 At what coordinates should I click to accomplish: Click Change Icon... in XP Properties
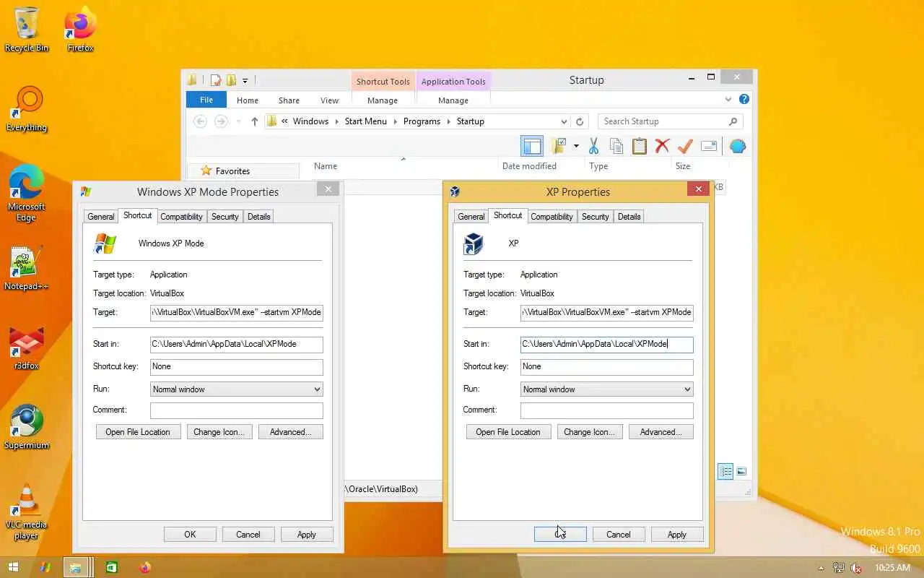point(589,432)
